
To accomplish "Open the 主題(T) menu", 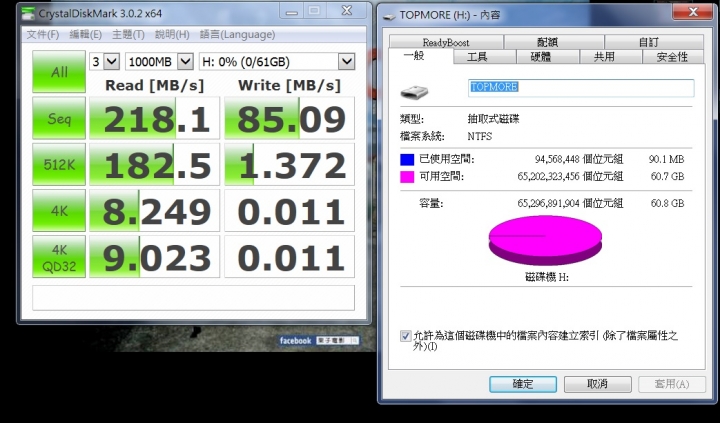I will point(128,34).
